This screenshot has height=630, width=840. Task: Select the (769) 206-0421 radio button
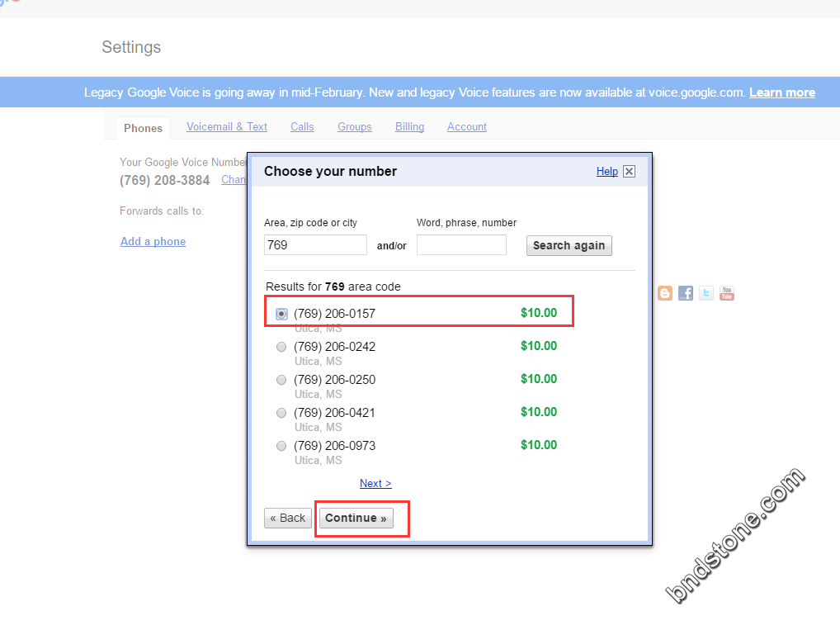(x=281, y=413)
